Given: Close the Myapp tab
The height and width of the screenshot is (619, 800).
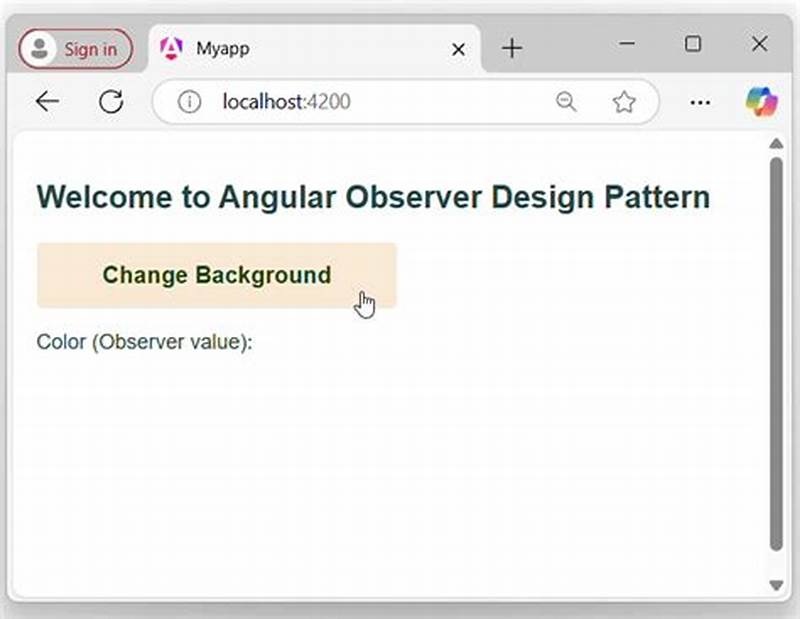Looking at the screenshot, I should pyautogui.click(x=458, y=48).
